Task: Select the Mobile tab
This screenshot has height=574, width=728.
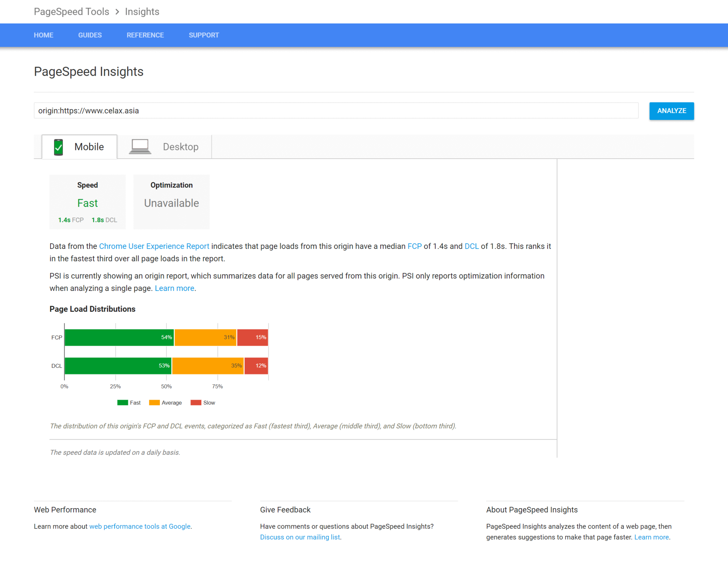Action: (89, 147)
